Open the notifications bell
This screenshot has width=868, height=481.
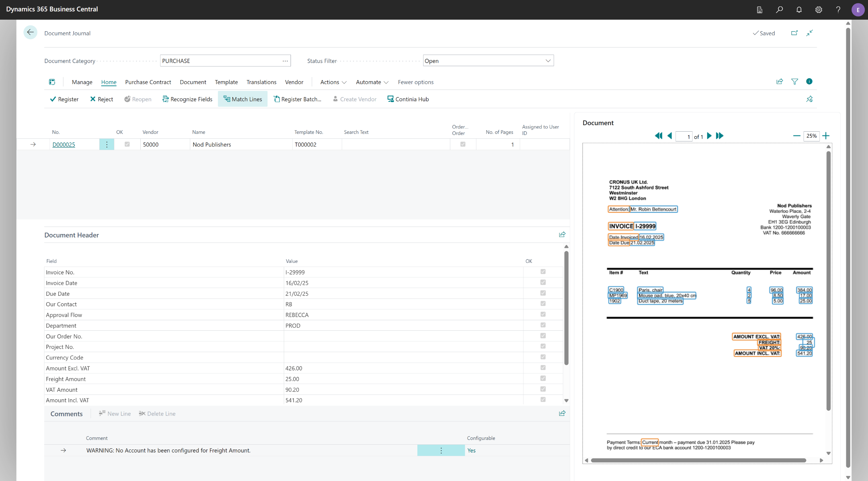[799, 9]
